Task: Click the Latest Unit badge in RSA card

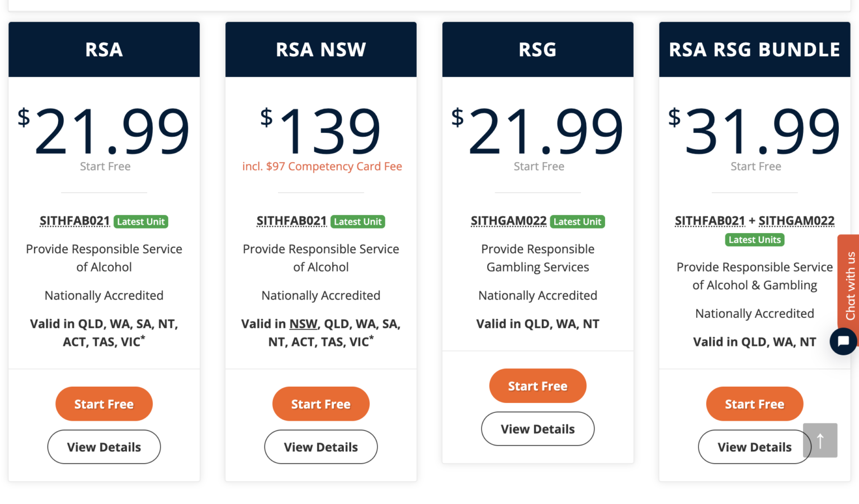Action: coord(141,222)
